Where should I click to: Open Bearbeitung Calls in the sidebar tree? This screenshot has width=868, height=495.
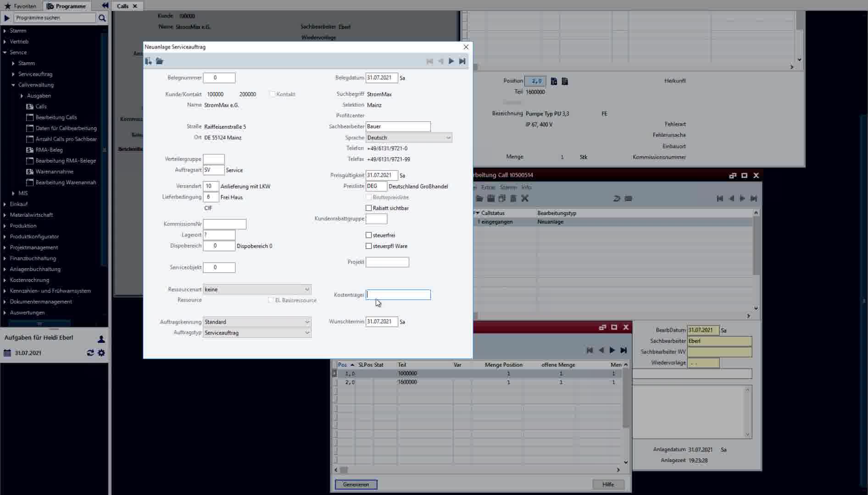56,117
